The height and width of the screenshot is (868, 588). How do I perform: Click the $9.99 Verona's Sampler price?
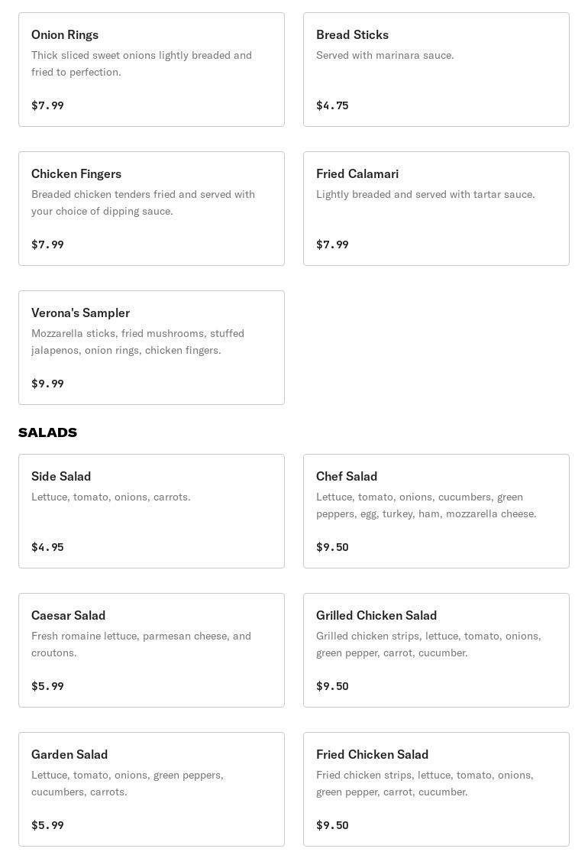tap(47, 384)
